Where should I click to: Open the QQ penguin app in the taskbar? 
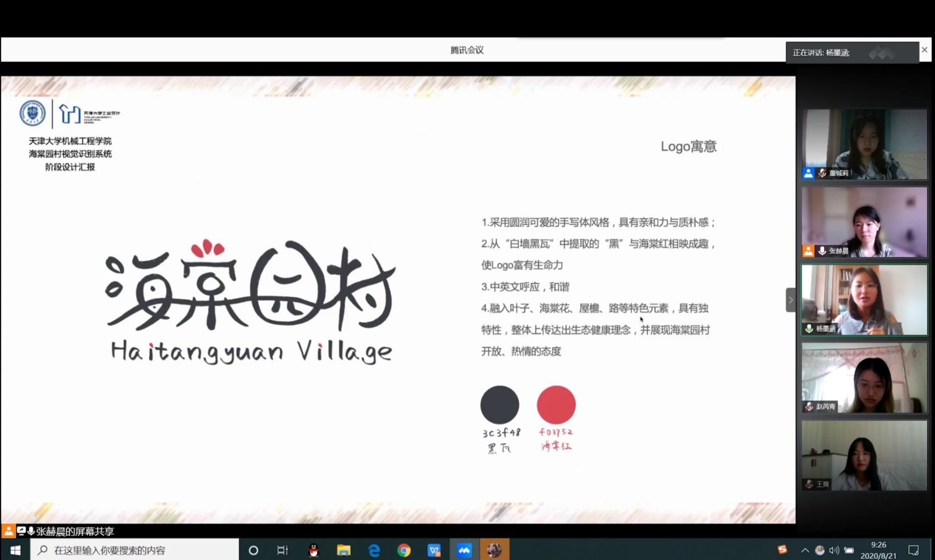point(313,550)
